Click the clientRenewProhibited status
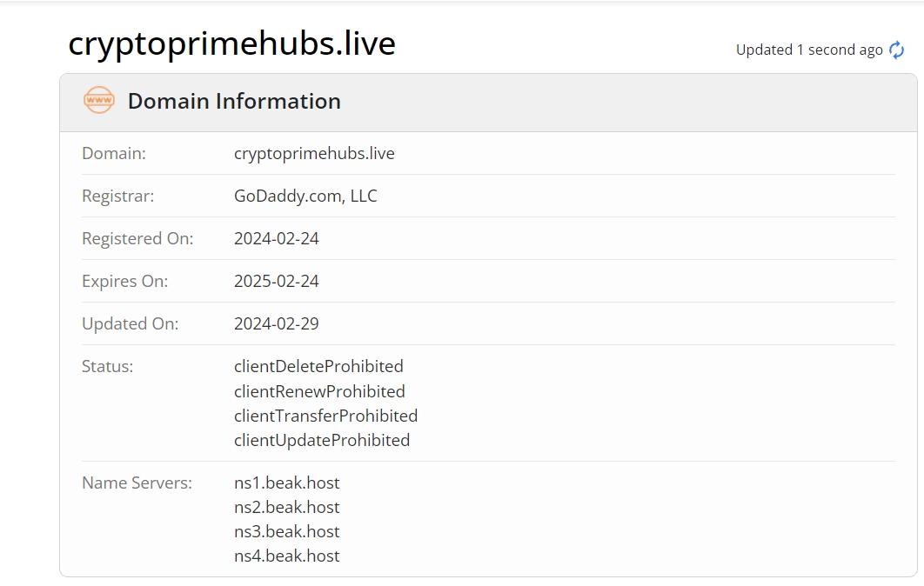Viewport: 924px width, 586px height. 319,391
